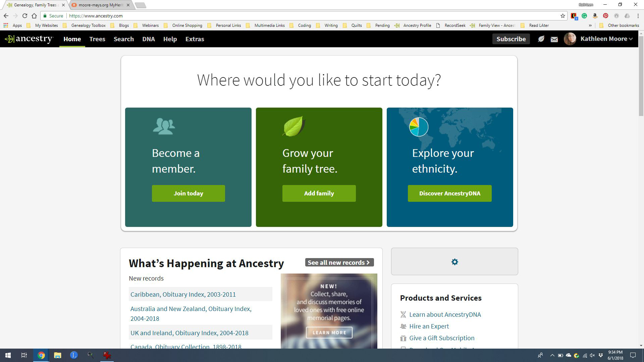
Task: Click the Ancestry leaf logo icon
Action: 8,39
